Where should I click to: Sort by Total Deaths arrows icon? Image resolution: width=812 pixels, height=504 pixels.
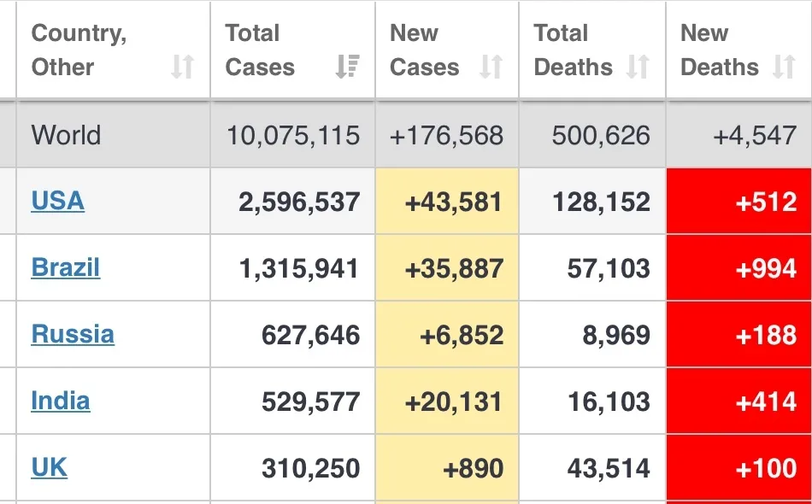(x=638, y=67)
